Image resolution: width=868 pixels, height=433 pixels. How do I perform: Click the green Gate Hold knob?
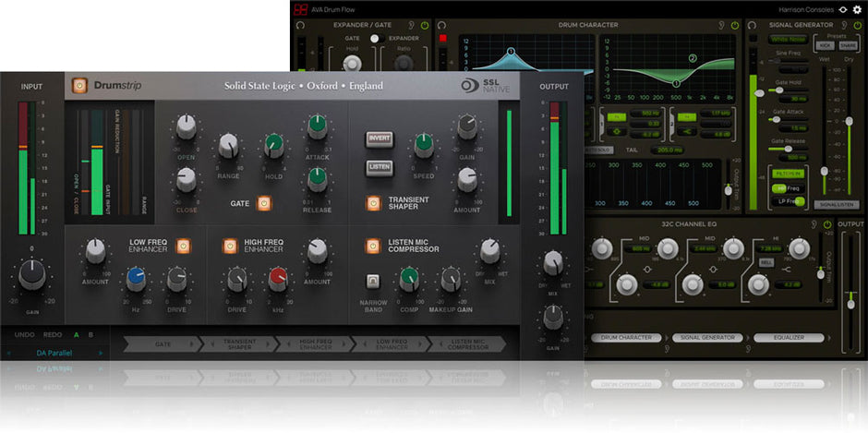pyautogui.click(x=273, y=146)
